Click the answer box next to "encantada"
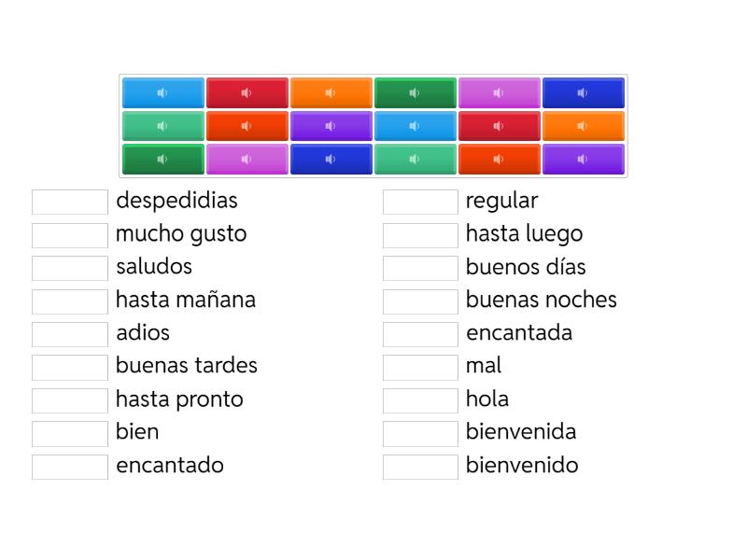 [420, 333]
